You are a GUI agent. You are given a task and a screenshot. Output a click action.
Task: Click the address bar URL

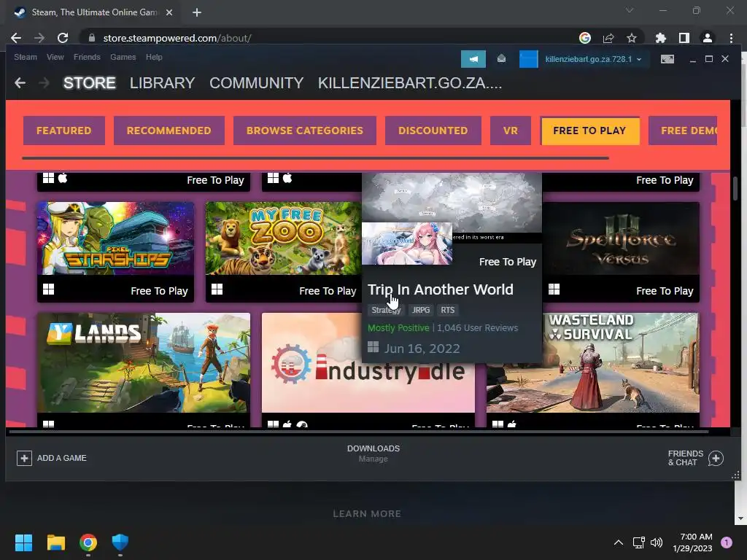pyautogui.click(x=177, y=38)
